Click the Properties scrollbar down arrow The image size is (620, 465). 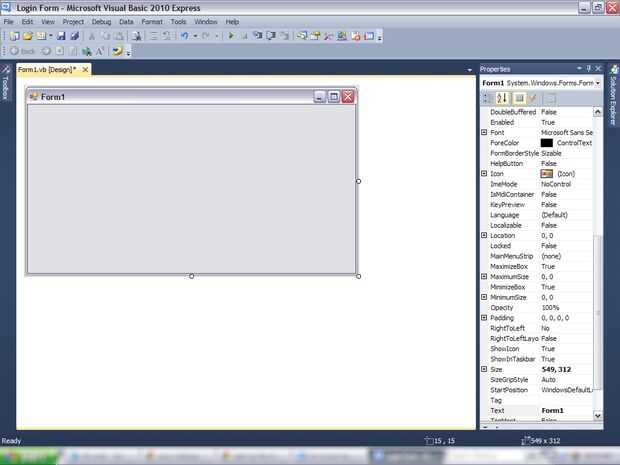[x=597, y=416]
